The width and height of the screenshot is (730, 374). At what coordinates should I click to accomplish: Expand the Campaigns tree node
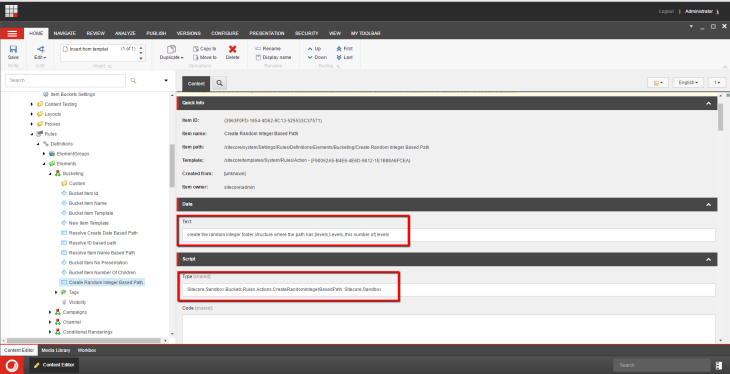pyautogui.click(x=50, y=312)
